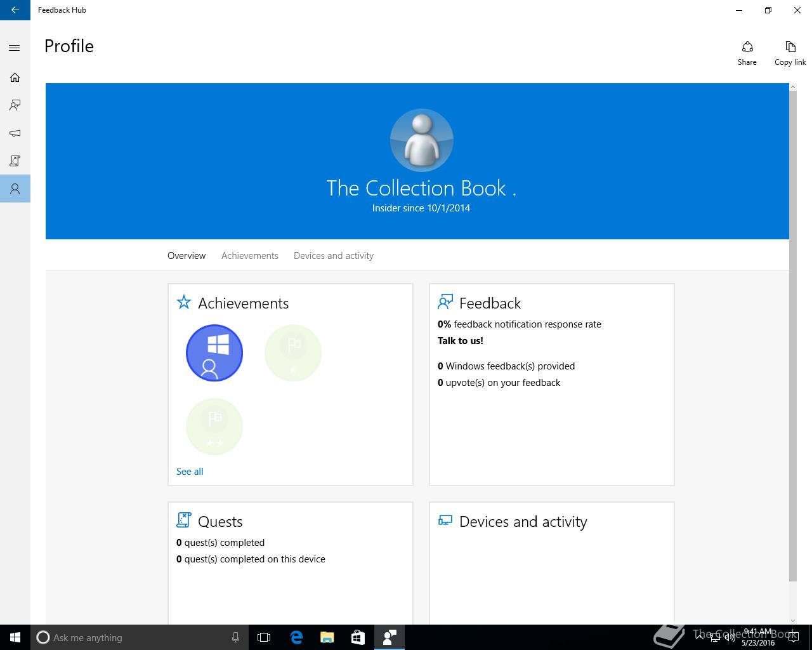Click scrollbar down arrow
The image size is (812, 650).
[x=793, y=620]
